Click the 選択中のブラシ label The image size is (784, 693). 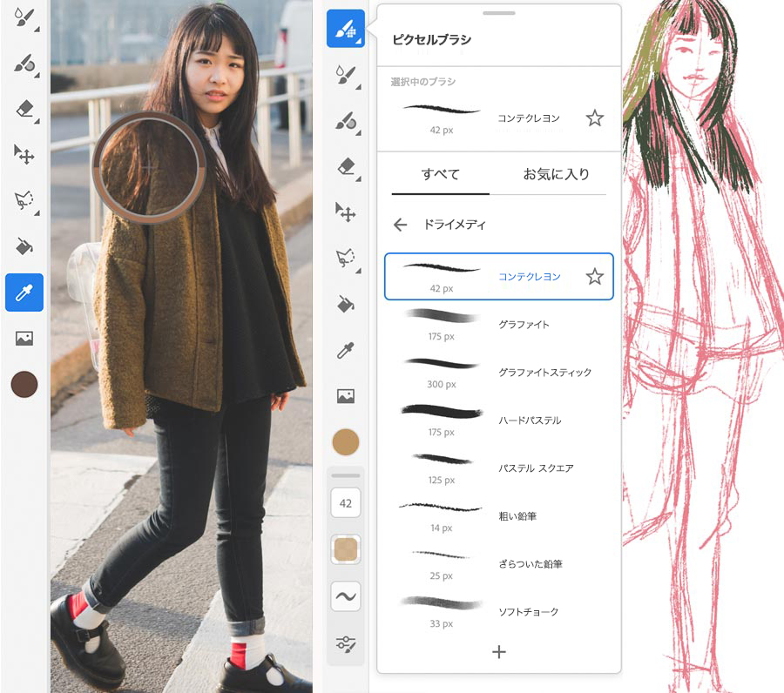tap(423, 82)
